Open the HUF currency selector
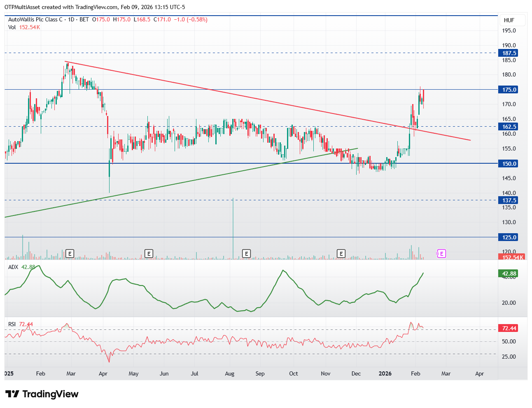The image size is (532, 408). [x=509, y=20]
